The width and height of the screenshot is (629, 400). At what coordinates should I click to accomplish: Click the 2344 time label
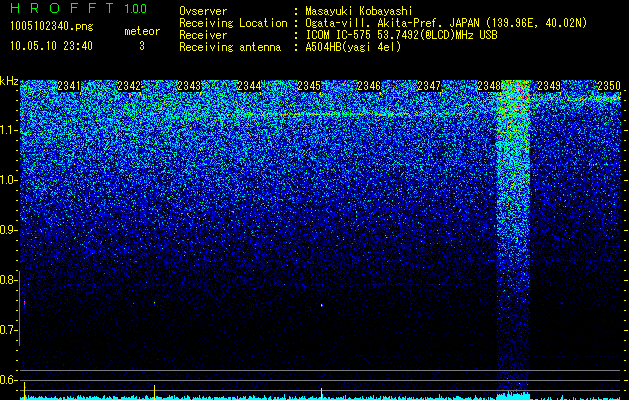coord(249,86)
